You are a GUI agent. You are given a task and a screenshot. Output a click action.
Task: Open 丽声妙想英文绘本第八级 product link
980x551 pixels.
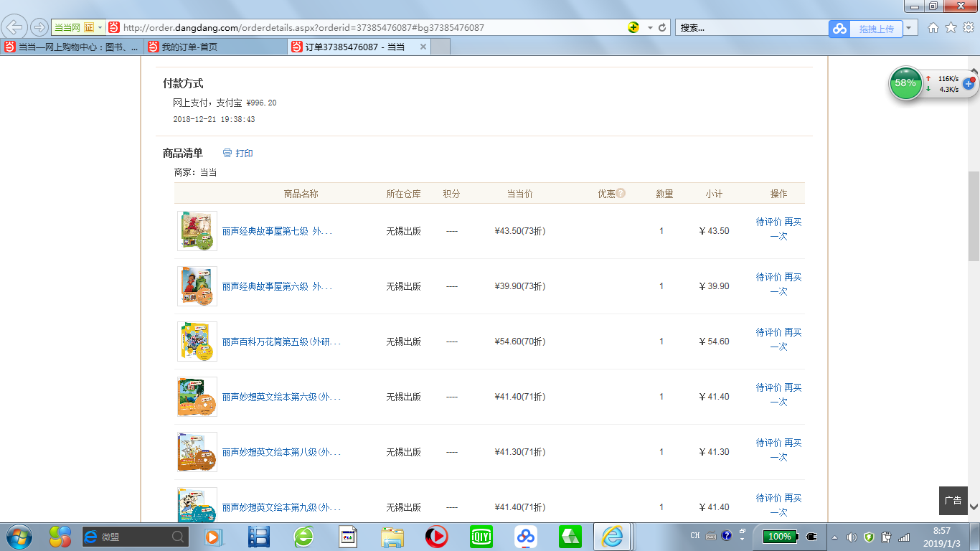pyautogui.click(x=281, y=452)
